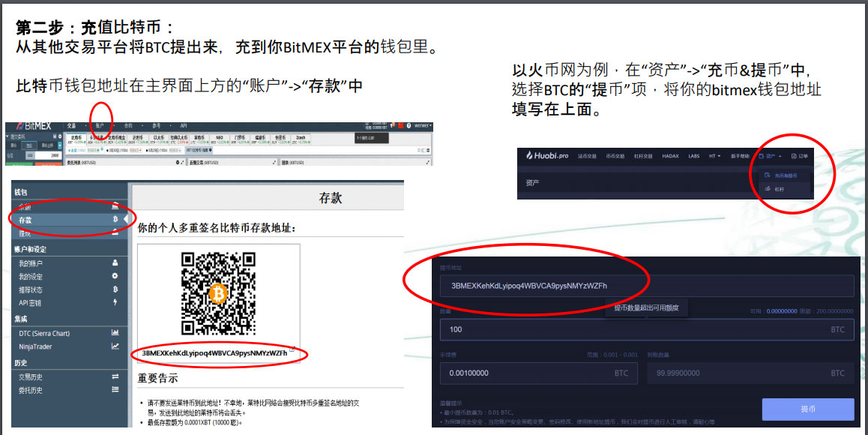
Task: Click the Bitcoin QR code image
Action: [x=218, y=293]
